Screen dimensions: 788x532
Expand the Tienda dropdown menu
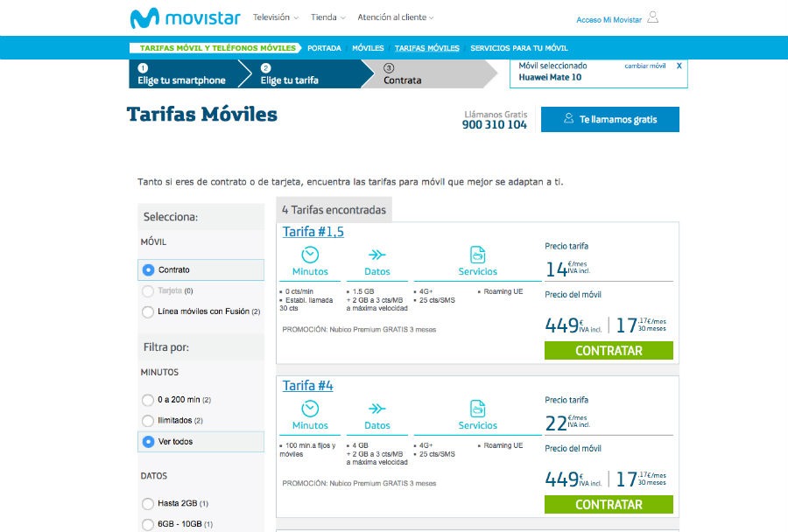pyautogui.click(x=328, y=17)
